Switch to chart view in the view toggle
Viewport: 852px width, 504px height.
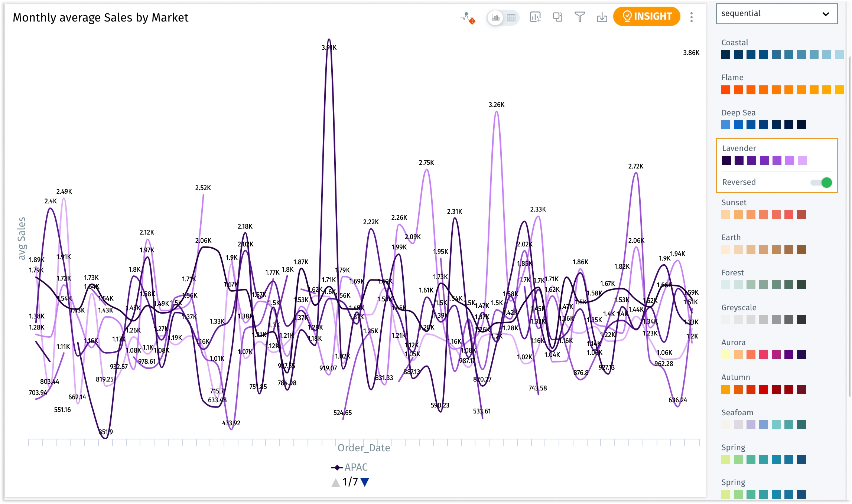[x=495, y=17]
